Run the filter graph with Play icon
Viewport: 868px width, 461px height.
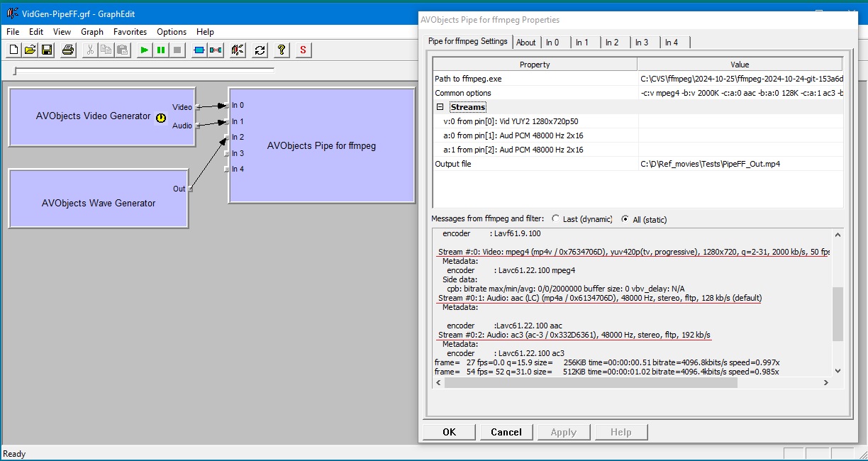pos(144,50)
